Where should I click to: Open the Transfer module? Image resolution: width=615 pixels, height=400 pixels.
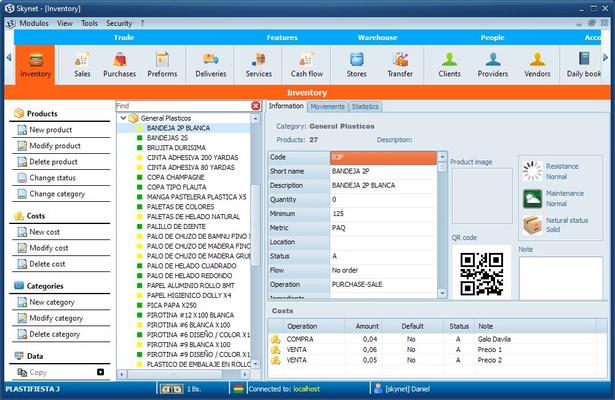(x=400, y=65)
